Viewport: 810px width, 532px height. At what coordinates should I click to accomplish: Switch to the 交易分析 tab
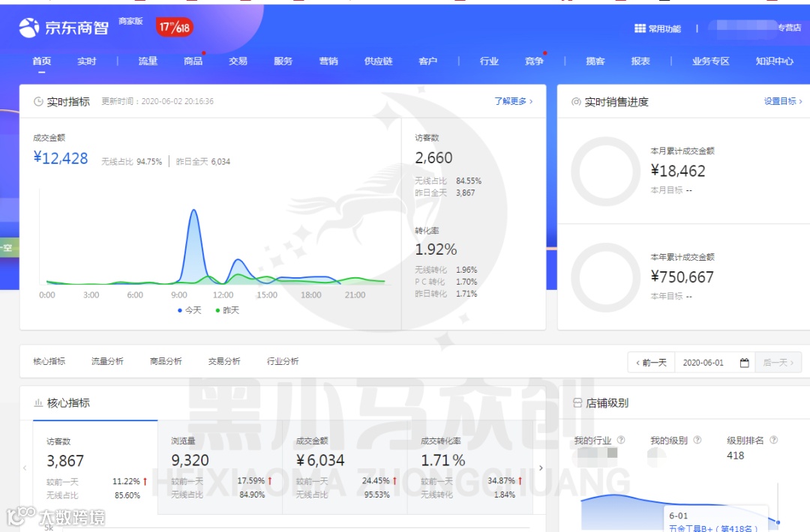click(224, 361)
